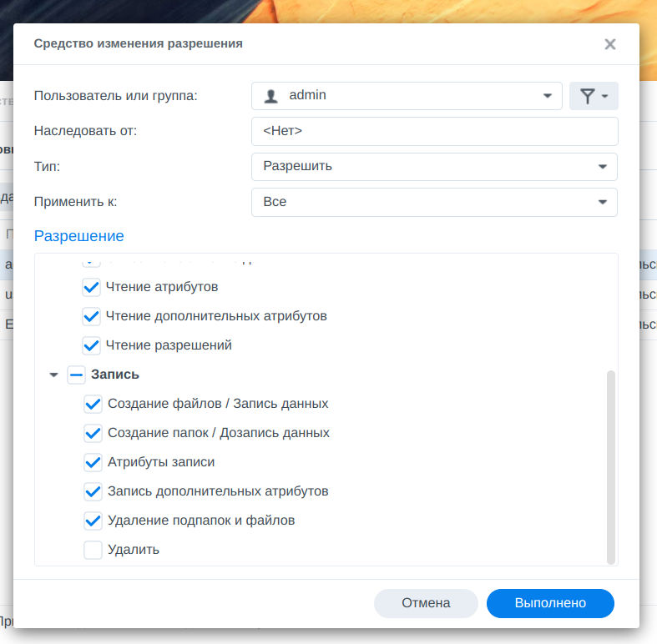
Task: Click the Тип: label
Action: tap(47, 167)
